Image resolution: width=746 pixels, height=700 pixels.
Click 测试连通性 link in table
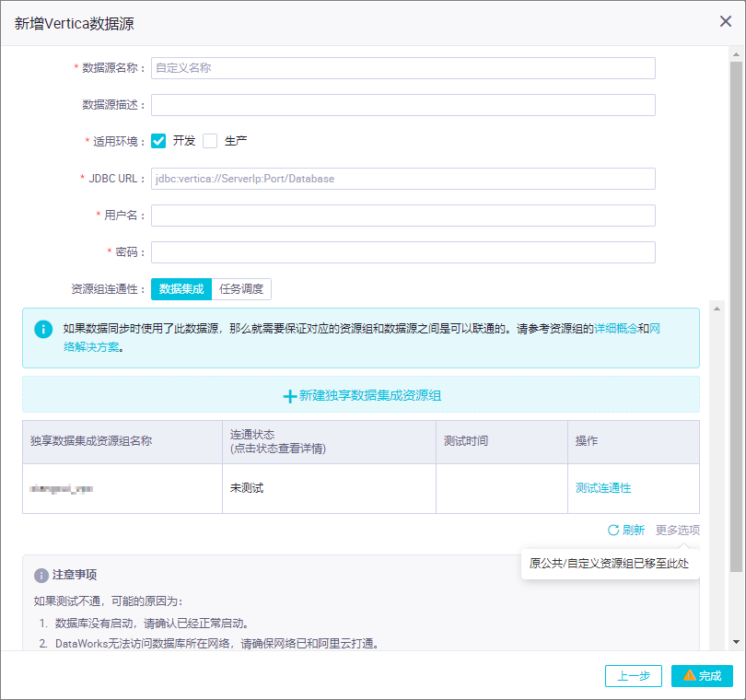point(603,488)
